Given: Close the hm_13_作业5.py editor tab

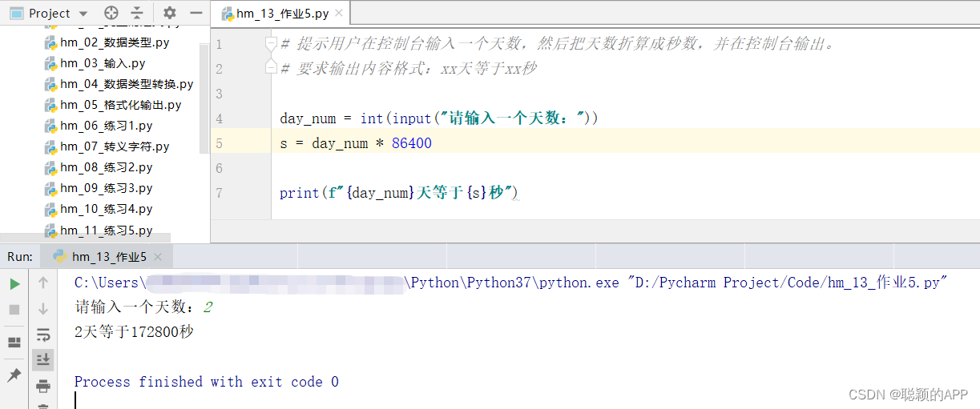Looking at the screenshot, I should click(x=338, y=14).
